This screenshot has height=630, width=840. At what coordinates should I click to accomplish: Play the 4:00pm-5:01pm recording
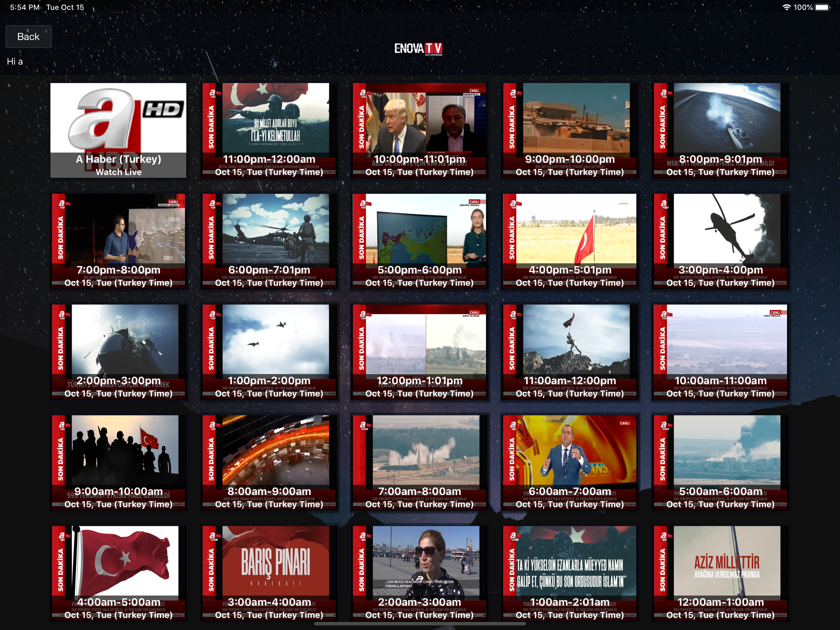coord(570,241)
